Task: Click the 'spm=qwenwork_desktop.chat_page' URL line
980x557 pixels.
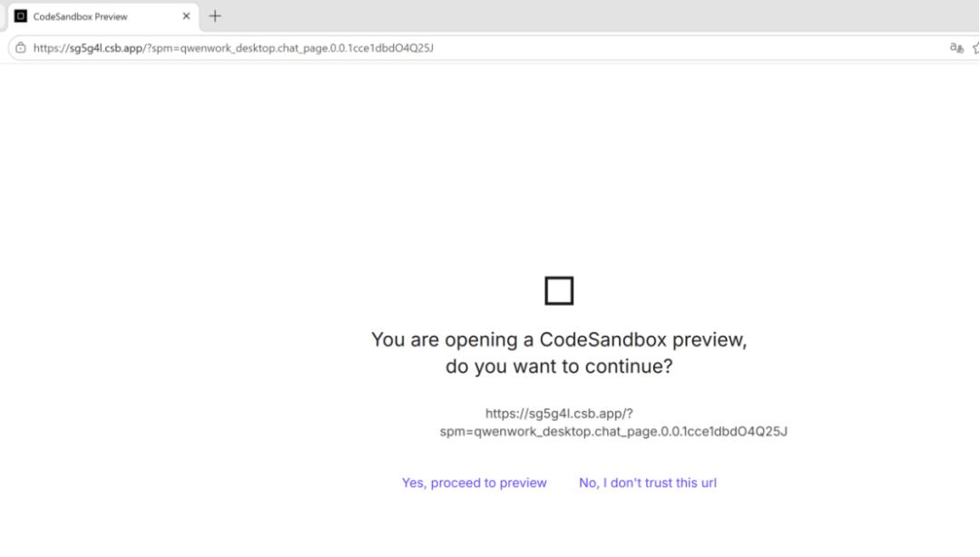Action: click(x=613, y=431)
